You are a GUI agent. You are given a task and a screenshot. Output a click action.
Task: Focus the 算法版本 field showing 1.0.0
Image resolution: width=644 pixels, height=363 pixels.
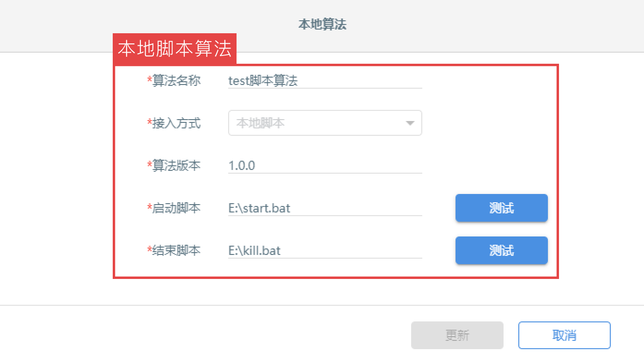tap(325, 165)
